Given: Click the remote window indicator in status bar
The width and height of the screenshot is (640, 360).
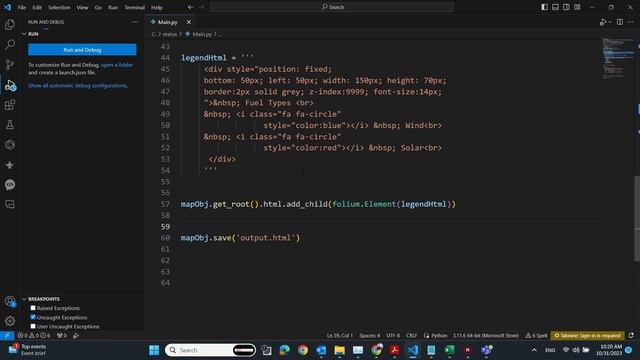Looking at the screenshot, I should [7, 336].
